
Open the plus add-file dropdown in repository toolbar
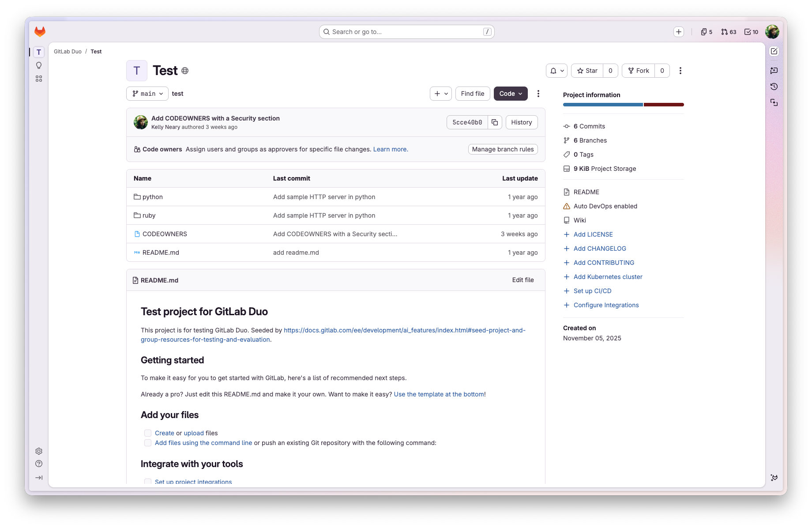coord(441,94)
